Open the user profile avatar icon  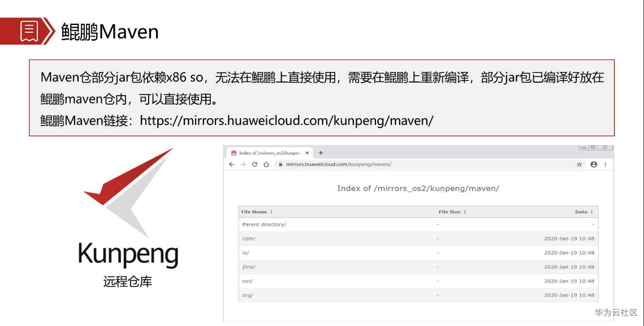point(594,165)
